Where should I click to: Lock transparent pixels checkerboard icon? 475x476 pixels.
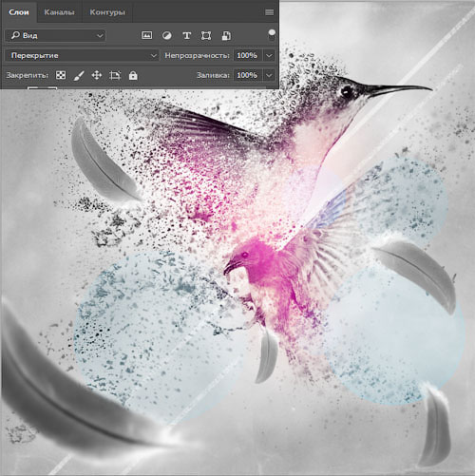point(61,75)
